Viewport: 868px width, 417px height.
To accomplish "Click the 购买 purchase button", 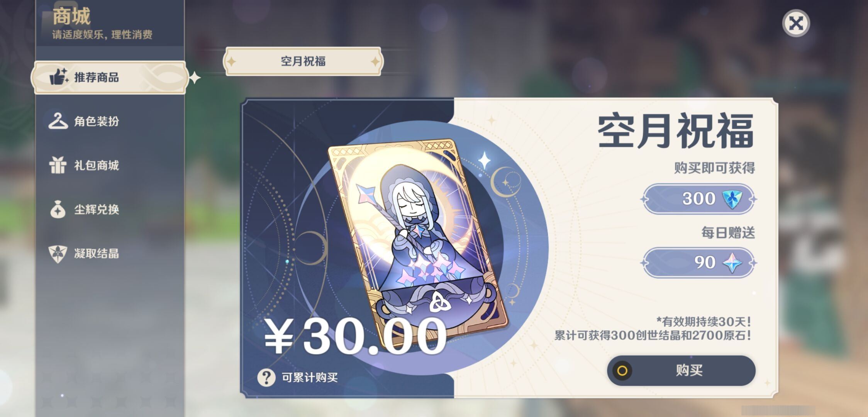I will [681, 371].
